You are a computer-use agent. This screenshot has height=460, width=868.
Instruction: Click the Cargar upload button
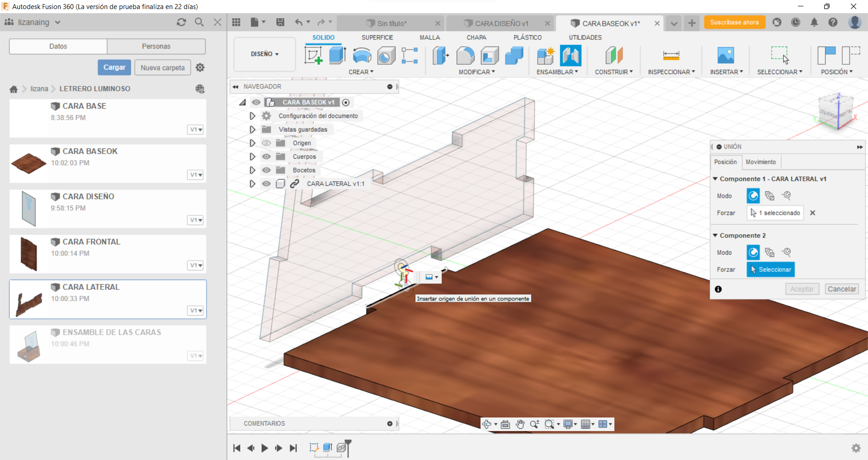[x=114, y=67]
